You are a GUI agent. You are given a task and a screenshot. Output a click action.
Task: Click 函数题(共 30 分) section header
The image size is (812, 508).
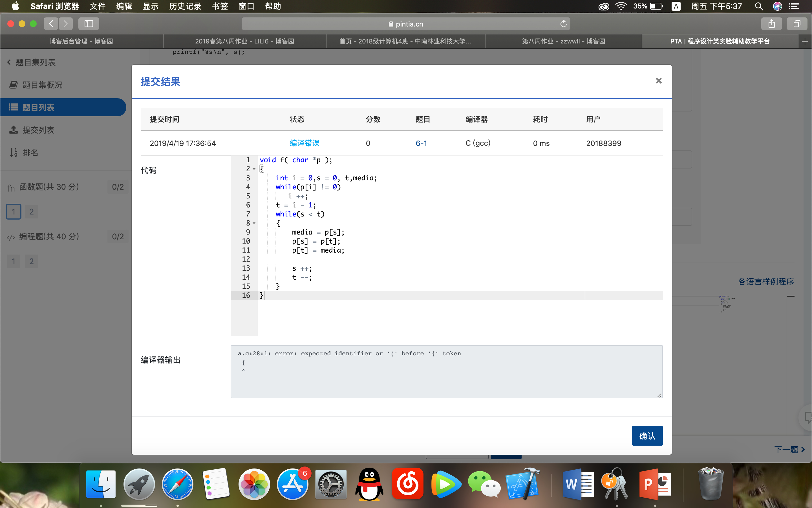click(49, 187)
